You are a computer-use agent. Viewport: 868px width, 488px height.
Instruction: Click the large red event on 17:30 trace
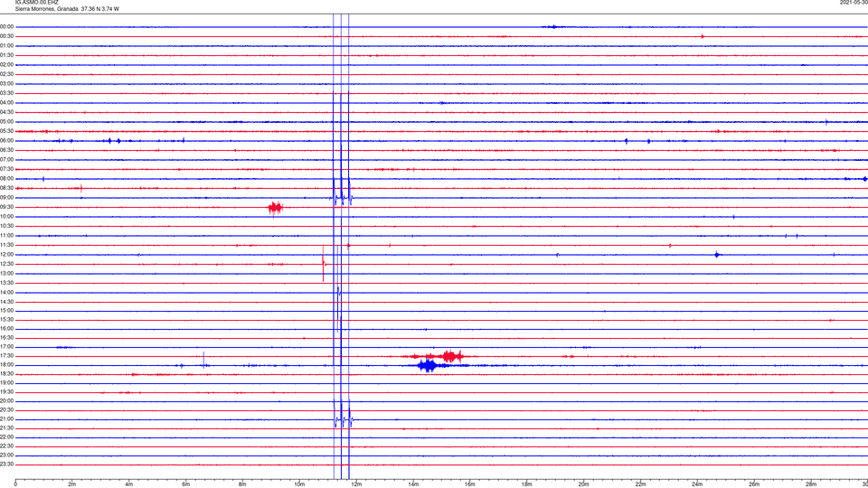pyautogui.click(x=451, y=356)
